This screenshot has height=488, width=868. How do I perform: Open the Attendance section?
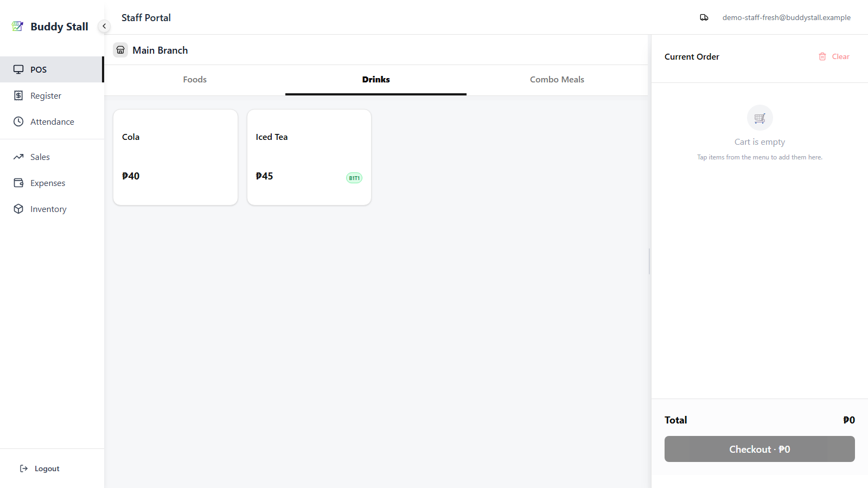pyautogui.click(x=52, y=121)
